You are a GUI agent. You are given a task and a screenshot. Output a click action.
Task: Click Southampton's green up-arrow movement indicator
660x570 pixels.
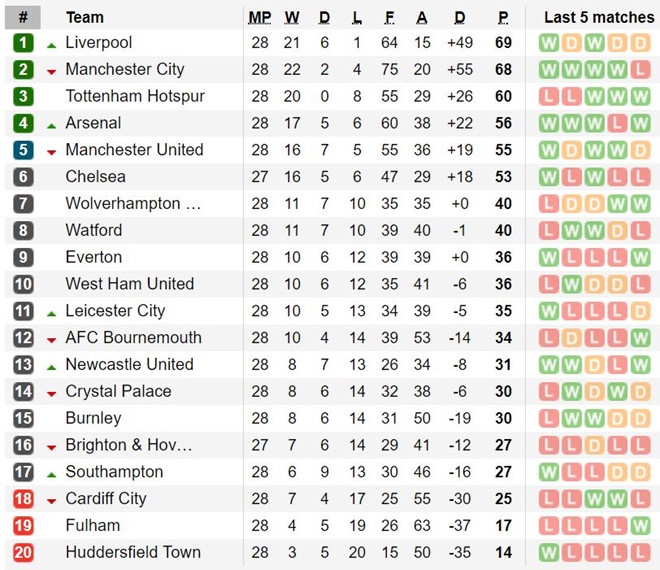[51, 474]
